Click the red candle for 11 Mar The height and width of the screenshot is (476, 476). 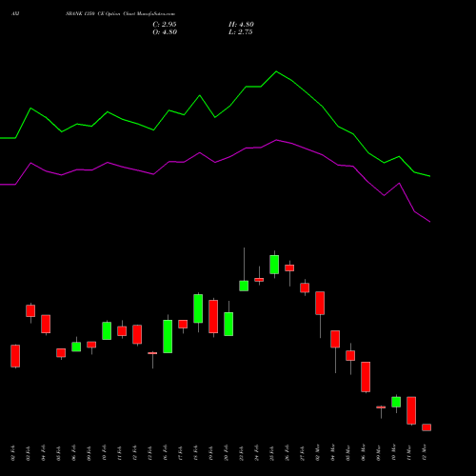(411, 410)
